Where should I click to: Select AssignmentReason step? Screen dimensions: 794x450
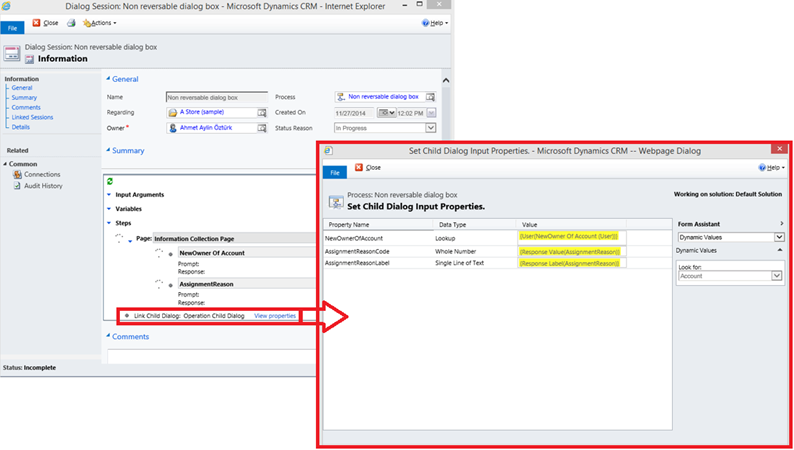(x=206, y=284)
